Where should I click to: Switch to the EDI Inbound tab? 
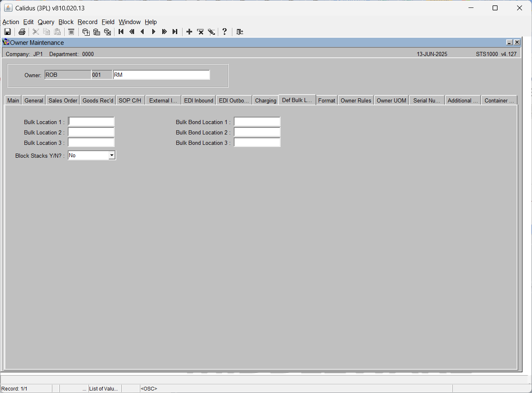click(199, 100)
